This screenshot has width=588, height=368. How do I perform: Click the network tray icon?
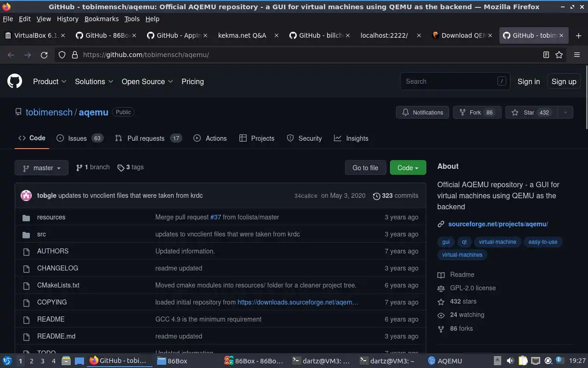point(535,361)
